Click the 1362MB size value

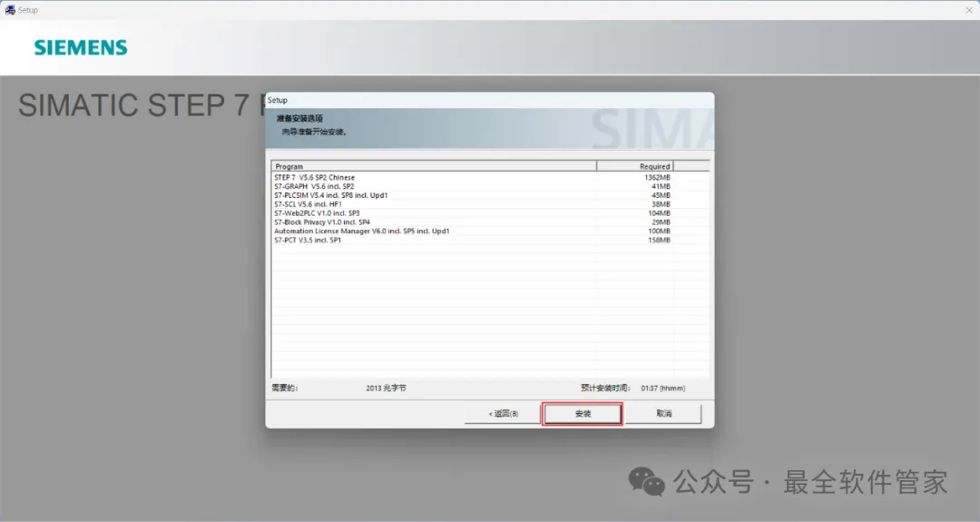click(x=657, y=178)
